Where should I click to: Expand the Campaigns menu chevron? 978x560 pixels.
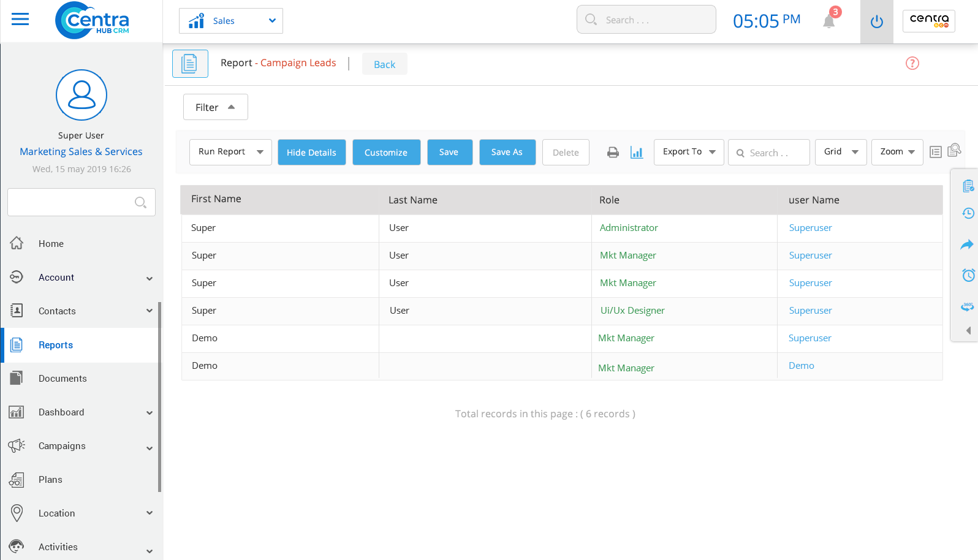(150, 448)
